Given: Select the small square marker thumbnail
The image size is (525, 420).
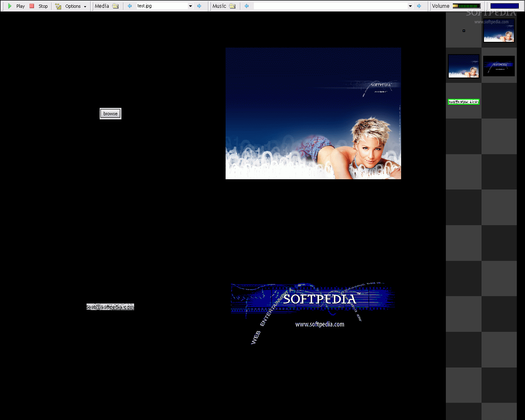Looking at the screenshot, I should [464, 31].
